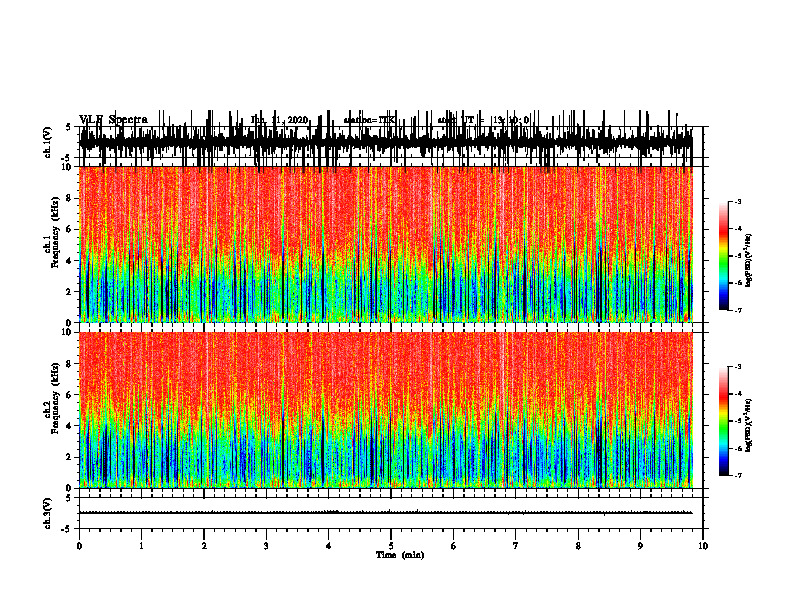792x612 pixels.
Task: Click the 'VLF Spectra' title text
Action: point(113,120)
